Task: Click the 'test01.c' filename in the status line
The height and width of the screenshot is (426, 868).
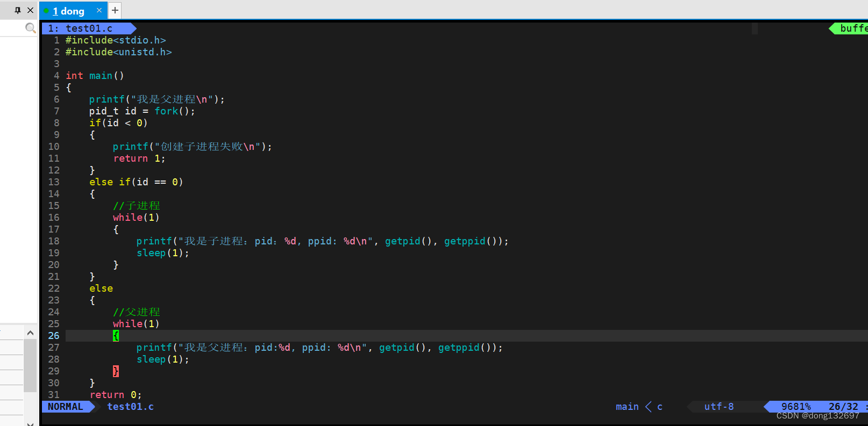Action: point(130,407)
